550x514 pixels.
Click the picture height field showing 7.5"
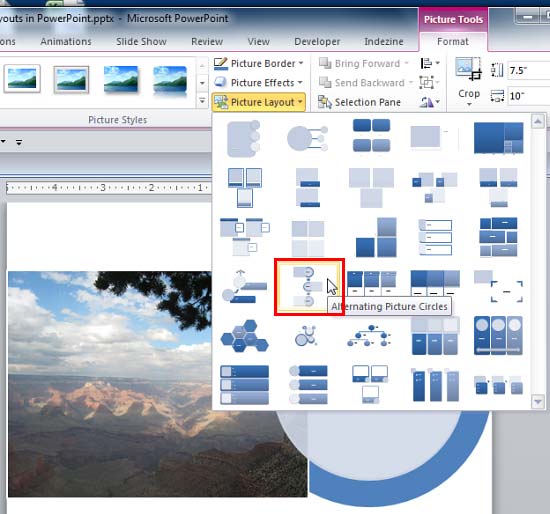pyautogui.click(x=529, y=71)
